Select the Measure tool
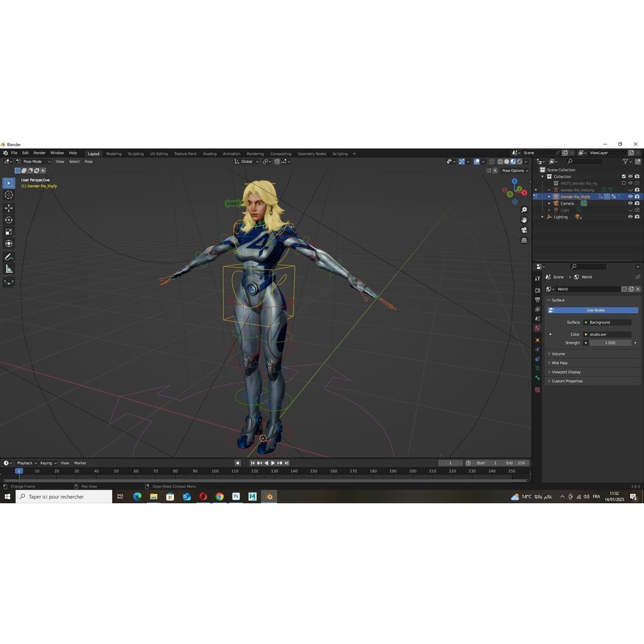Screen dimensions: 644x644 point(8,269)
